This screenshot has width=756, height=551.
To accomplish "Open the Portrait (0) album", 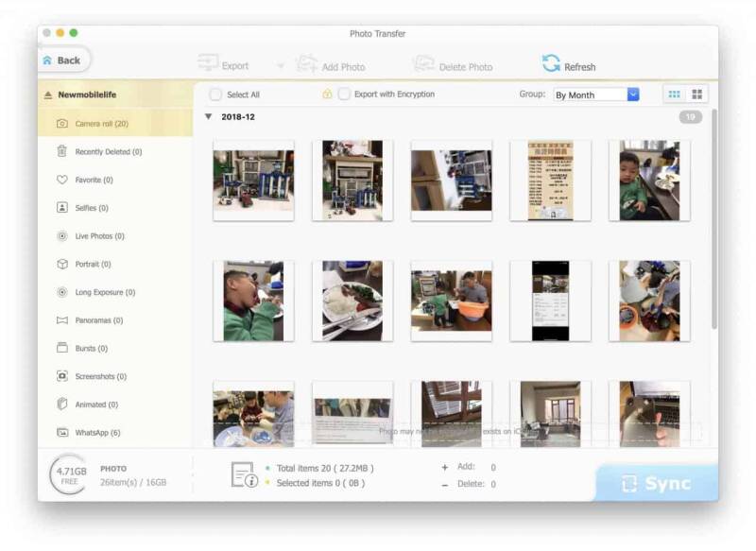I will pyautogui.click(x=115, y=265).
